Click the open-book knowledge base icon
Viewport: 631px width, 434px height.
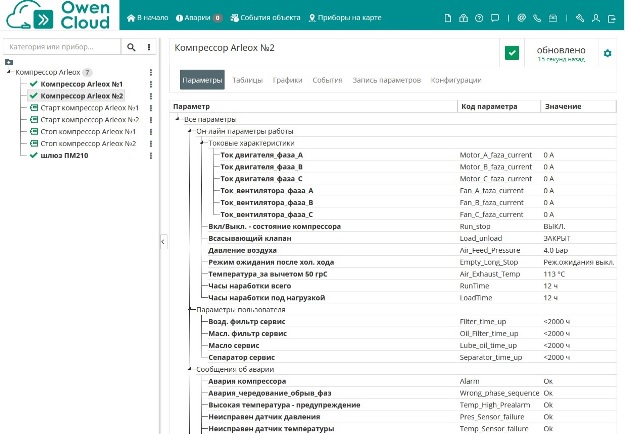pos(463,18)
